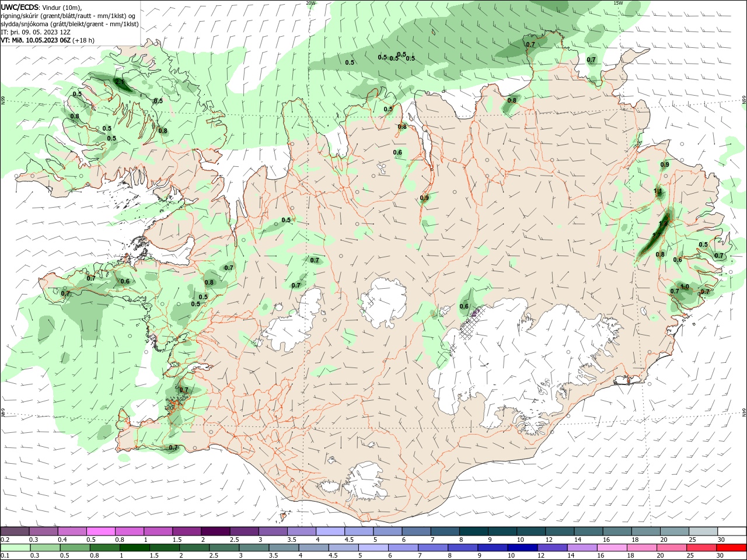
Task: Click the '1.1' precipitation value in the east
Action: click(658, 191)
